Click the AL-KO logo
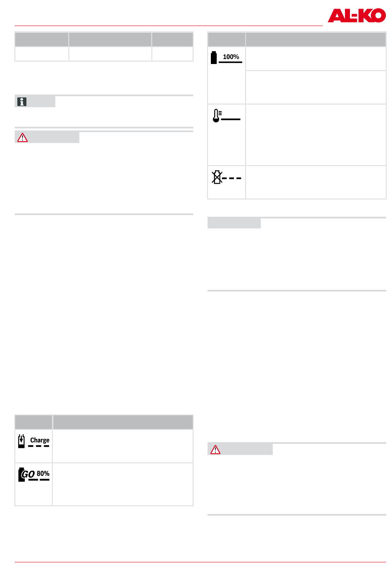The height and width of the screenshot is (571, 392). coord(357,16)
